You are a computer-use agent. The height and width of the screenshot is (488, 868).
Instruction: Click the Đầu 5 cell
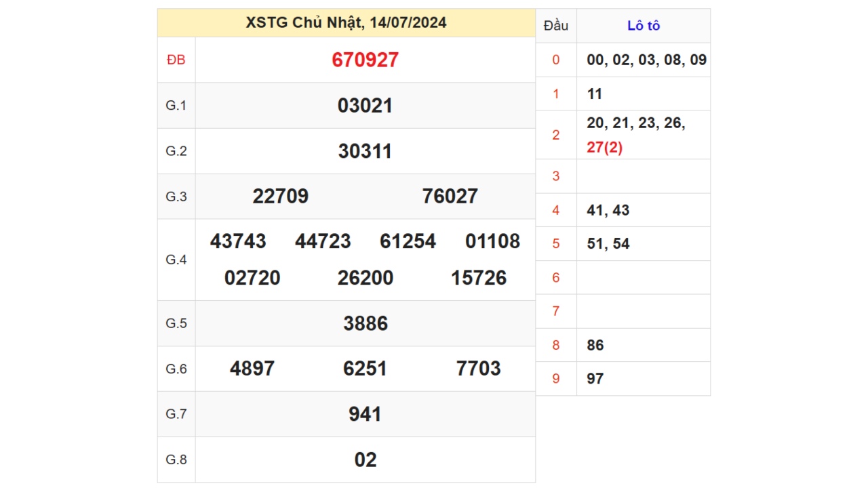coord(556,243)
